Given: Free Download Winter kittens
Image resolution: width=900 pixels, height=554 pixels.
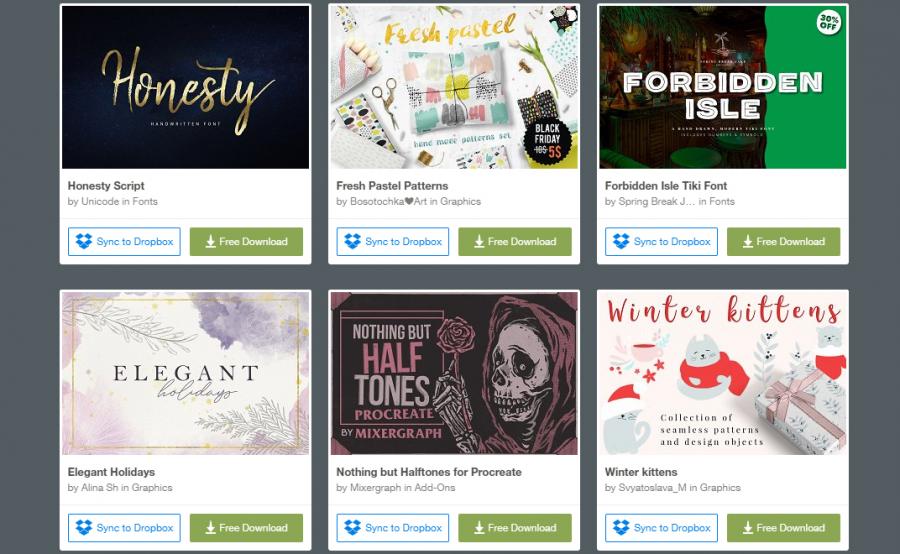Looking at the screenshot, I should (x=783, y=528).
